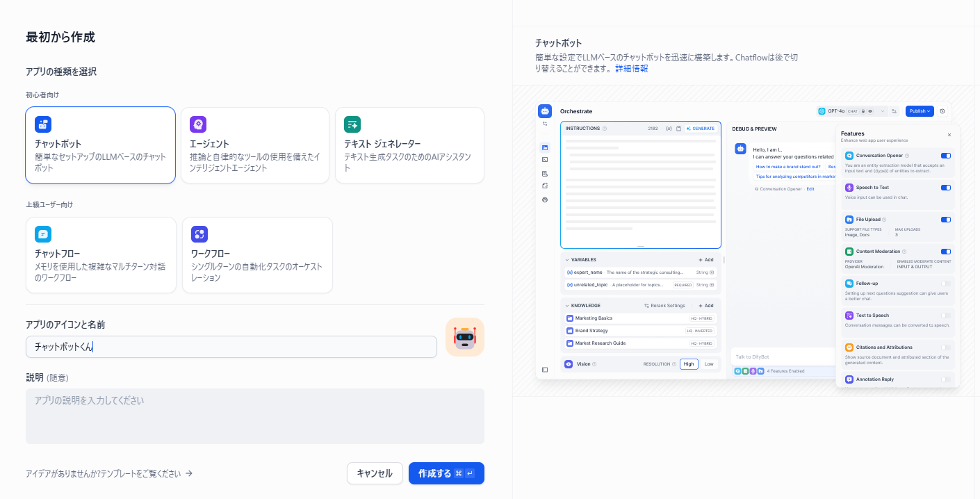The image size is (980, 499).
Task: Open the 詳細情報 link
Action: [x=631, y=69]
